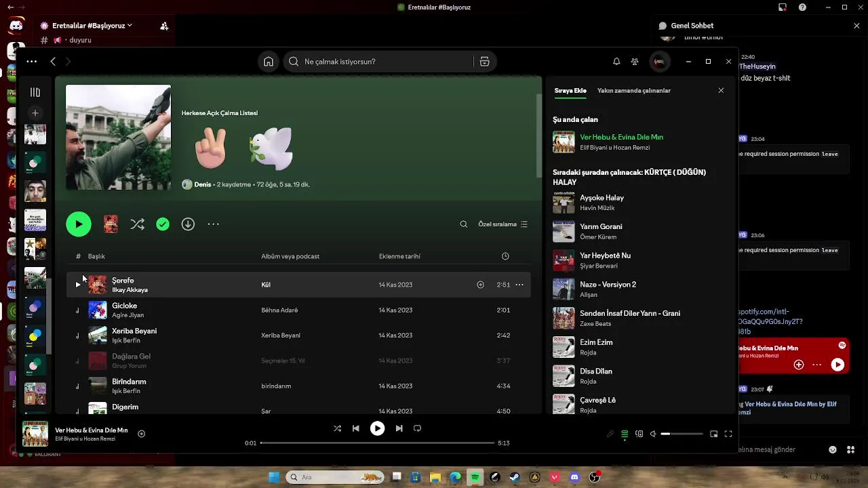This screenshot has height=488, width=868.
Task: Sort by Eklenme tarihi column
Action: (x=399, y=256)
